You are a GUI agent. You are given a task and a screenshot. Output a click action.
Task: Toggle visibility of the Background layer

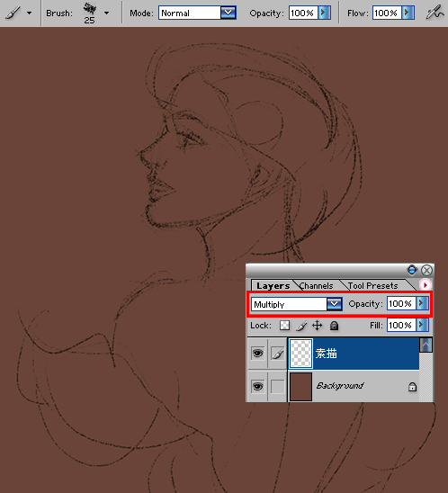[257, 386]
